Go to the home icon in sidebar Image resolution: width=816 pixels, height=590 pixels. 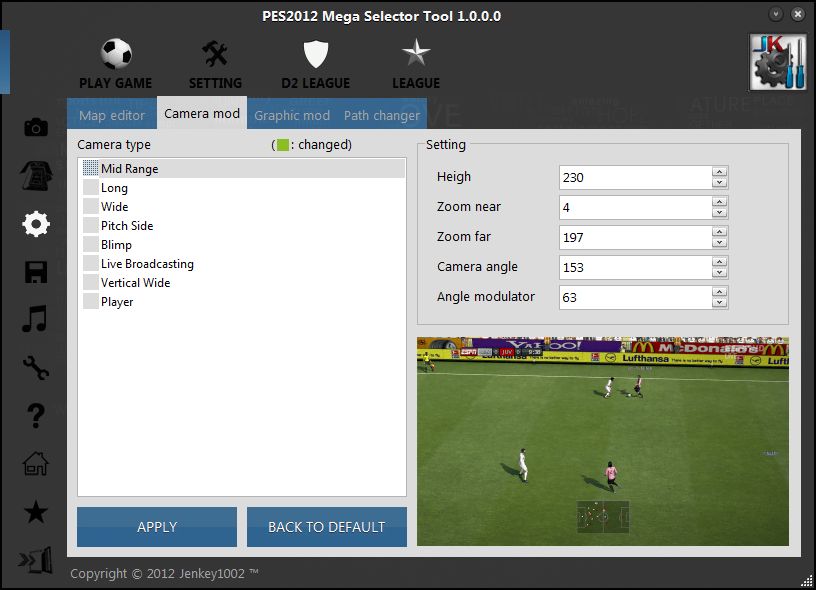(x=36, y=464)
